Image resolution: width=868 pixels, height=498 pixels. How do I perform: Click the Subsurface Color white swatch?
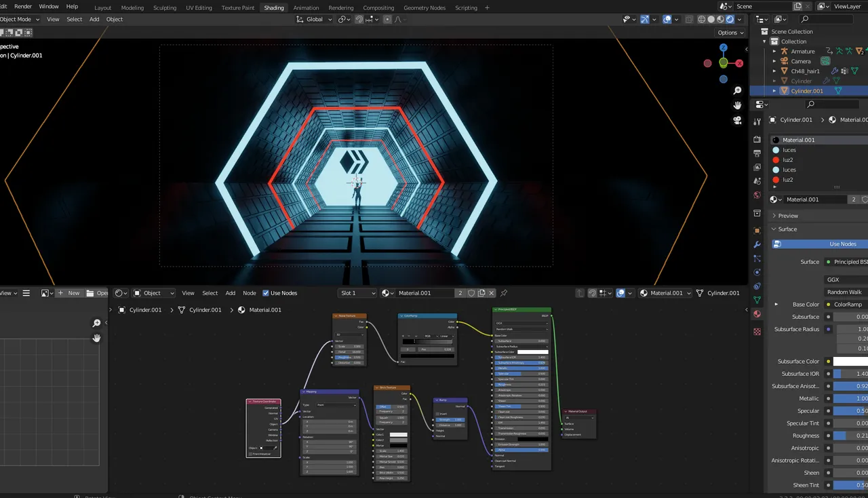tap(850, 362)
